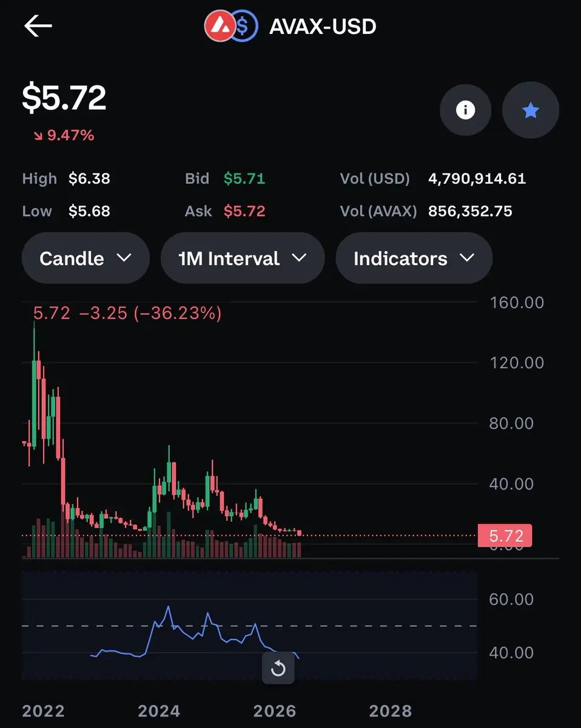Tap the 120.00 price axis label

coord(516,363)
